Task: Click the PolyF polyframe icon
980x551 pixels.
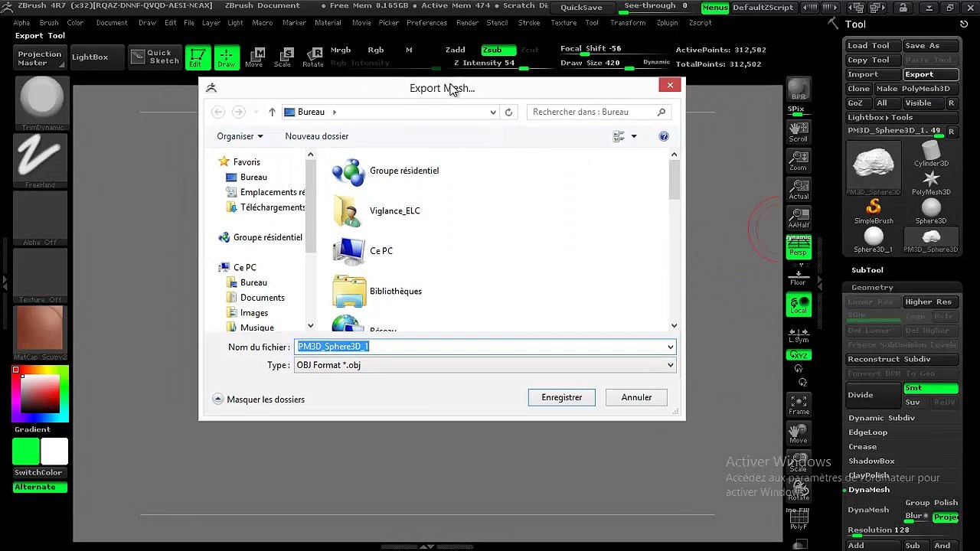Action: coord(799,520)
